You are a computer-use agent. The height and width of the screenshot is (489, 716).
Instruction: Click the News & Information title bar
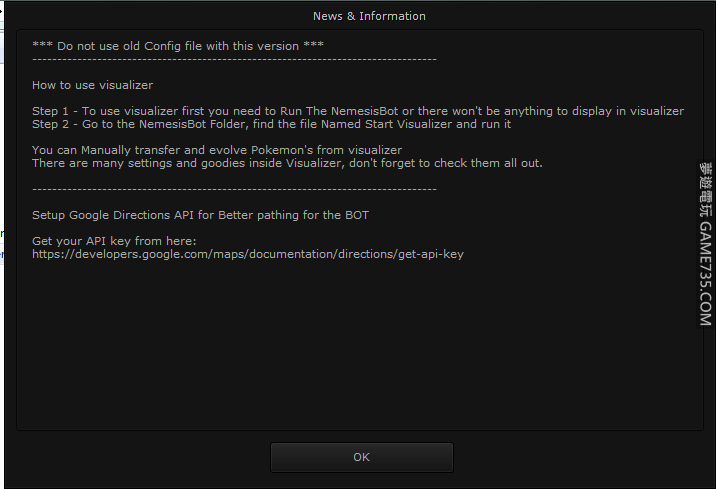(369, 16)
